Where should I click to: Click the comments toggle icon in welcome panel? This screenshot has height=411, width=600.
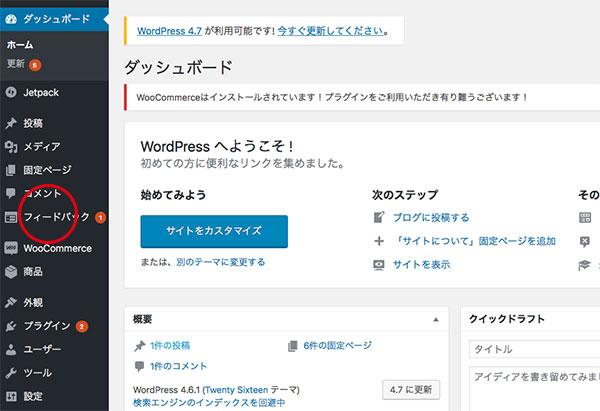pyautogui.click(x=585, y=241)
